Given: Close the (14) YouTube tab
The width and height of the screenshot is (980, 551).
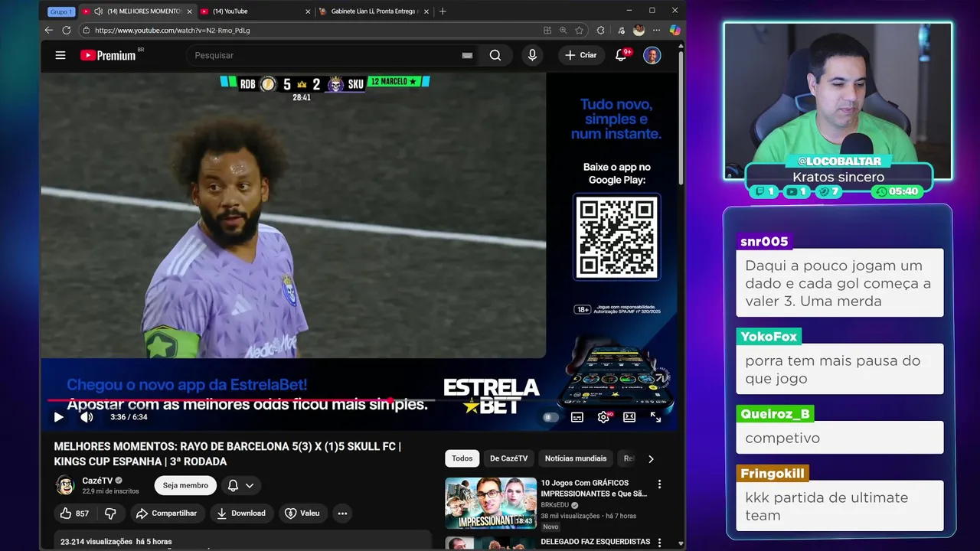Looking at the screenshot, I should (x=308, y=11).
